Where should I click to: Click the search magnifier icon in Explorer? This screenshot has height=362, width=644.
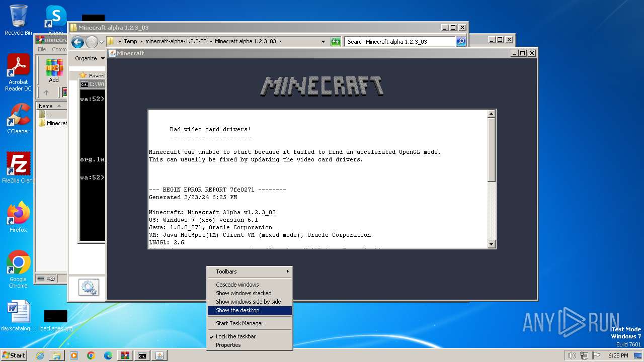[x=461, y=42]
